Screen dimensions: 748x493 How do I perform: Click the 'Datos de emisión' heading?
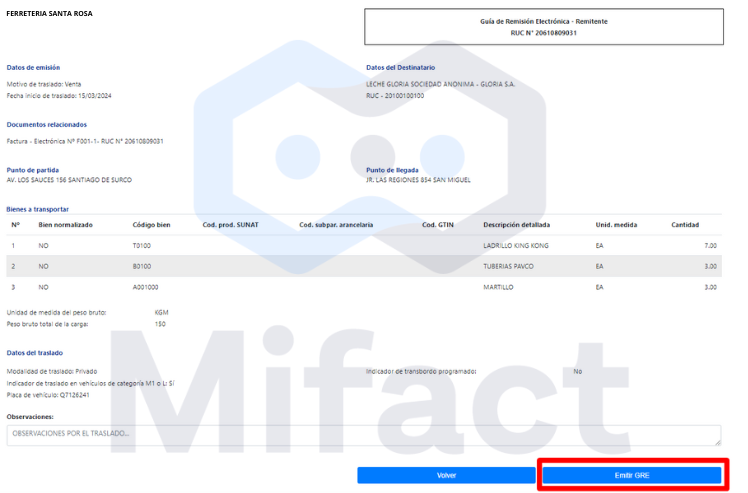33,68
